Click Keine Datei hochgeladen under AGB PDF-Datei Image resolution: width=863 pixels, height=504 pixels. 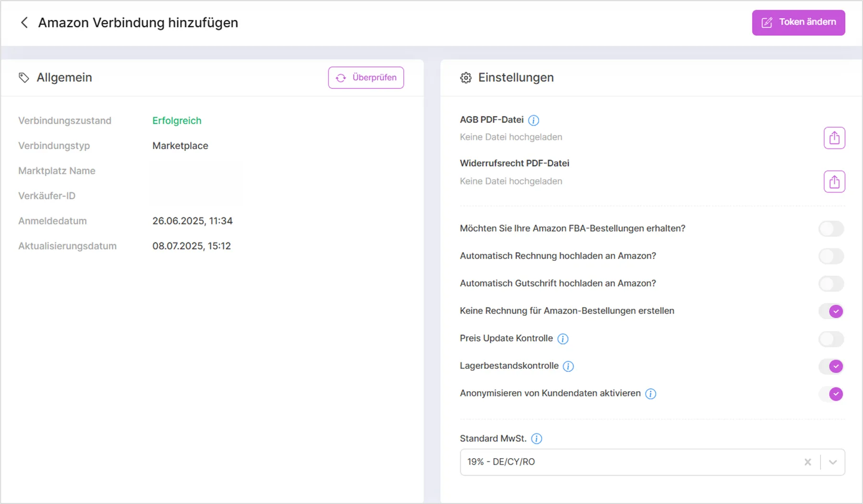pyautogui.click(x=511, y=137)
